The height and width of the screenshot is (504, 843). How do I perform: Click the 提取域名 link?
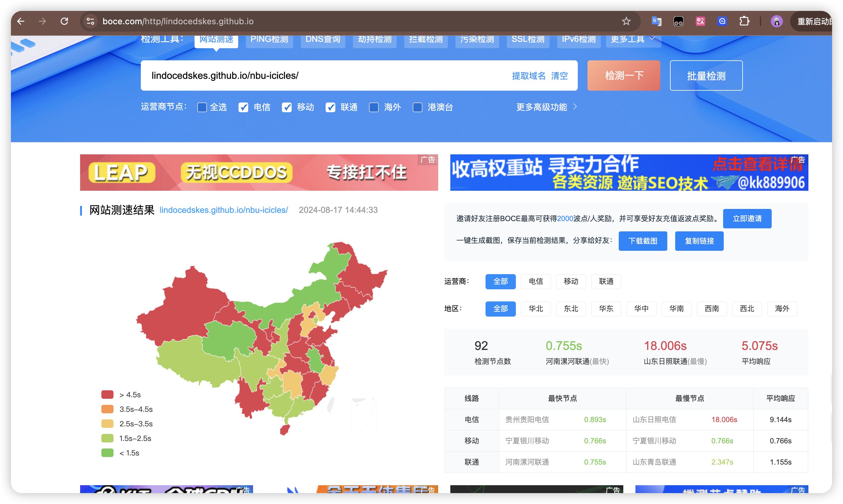(x=528, y=76)
